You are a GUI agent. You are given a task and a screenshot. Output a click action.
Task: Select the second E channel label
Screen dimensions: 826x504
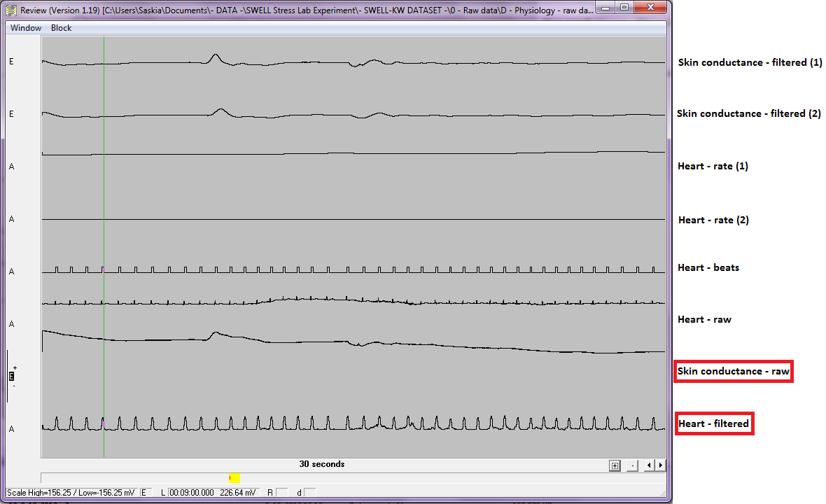coord(11,114)
